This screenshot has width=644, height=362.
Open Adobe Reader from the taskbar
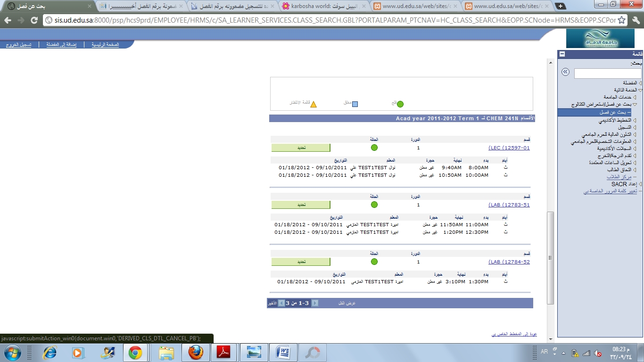pos(223,352)
